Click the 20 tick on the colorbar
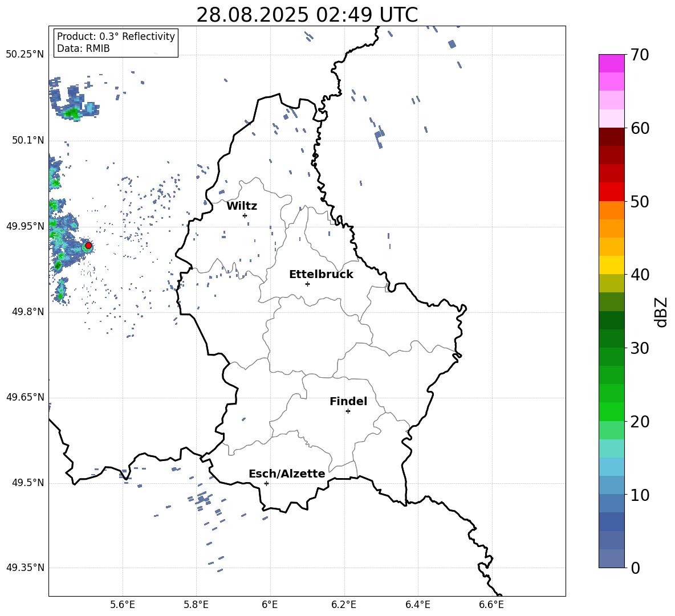 click(640, 421)
